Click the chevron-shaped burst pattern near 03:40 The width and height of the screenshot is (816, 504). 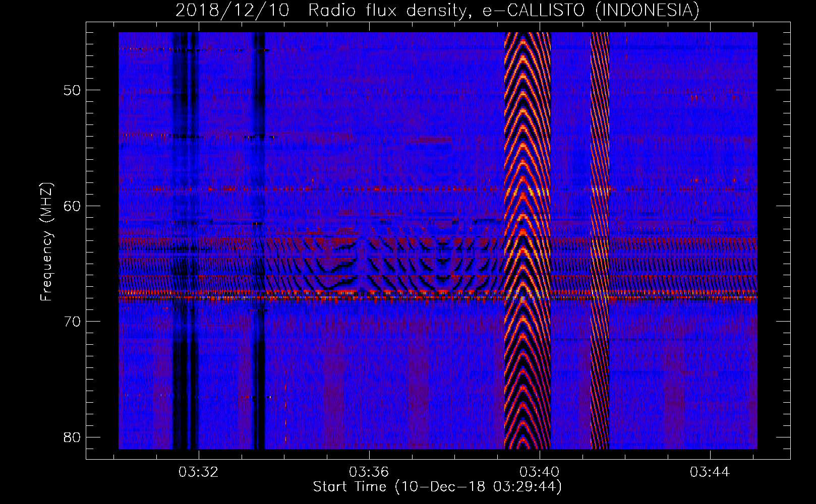(x=528, y=240)
